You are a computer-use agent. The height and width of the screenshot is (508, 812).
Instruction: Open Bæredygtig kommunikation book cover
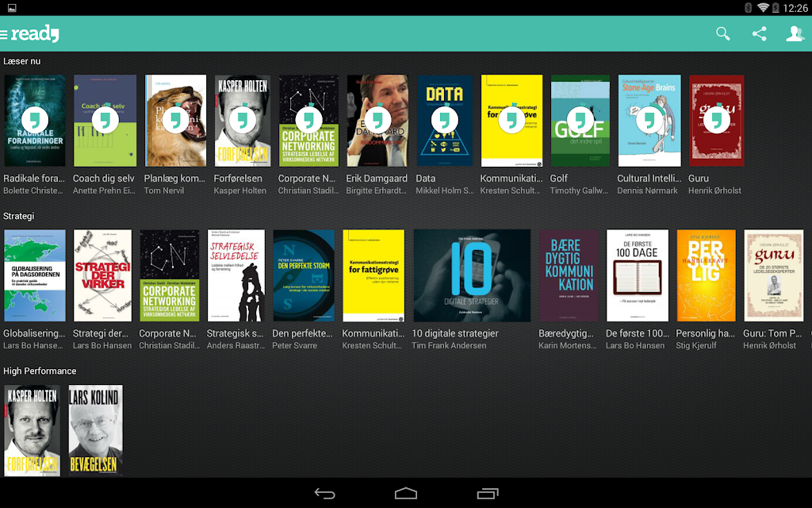tap(569, 275)
